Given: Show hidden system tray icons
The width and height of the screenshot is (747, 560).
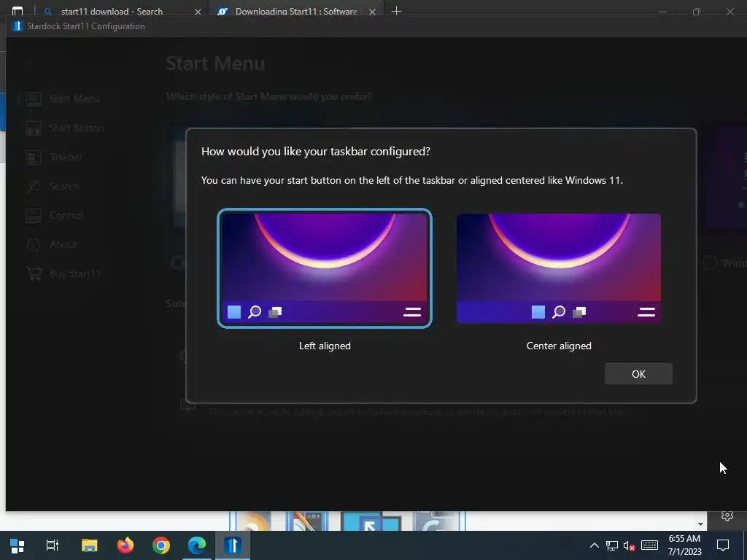Looking at the screenshot, I should [x=594, y=545].
